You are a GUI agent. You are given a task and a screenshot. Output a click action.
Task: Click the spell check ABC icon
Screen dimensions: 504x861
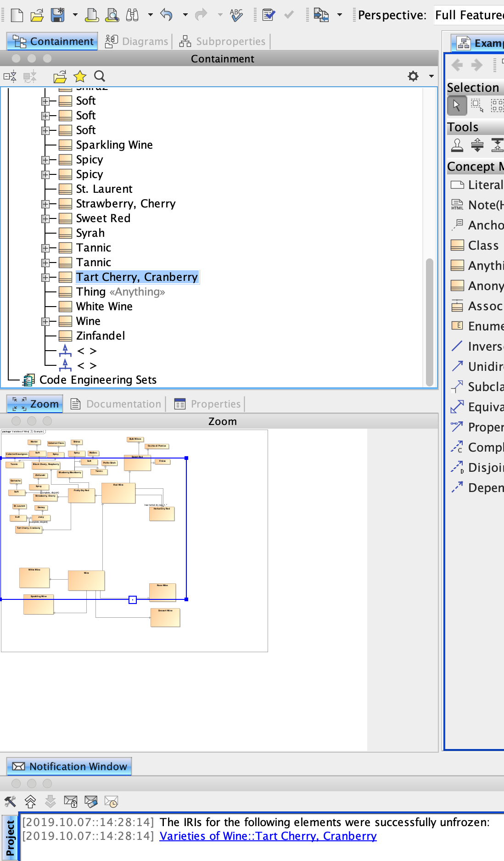[236, 15]
